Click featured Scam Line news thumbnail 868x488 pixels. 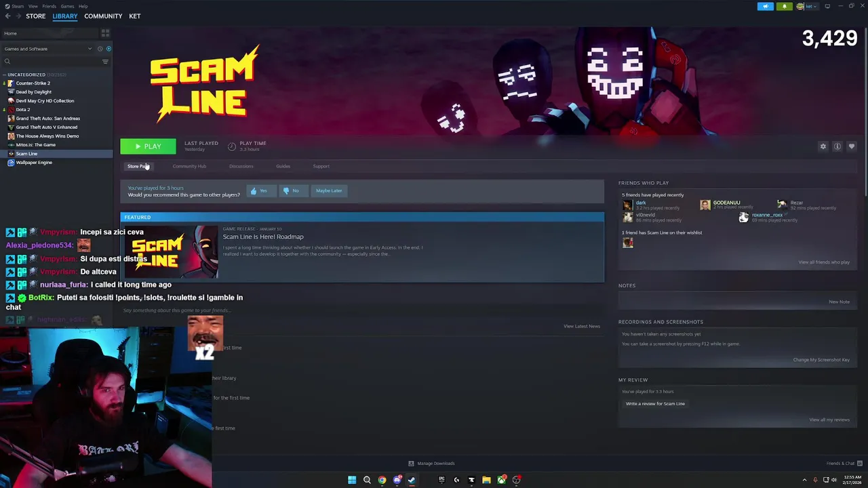coord(170,251)
